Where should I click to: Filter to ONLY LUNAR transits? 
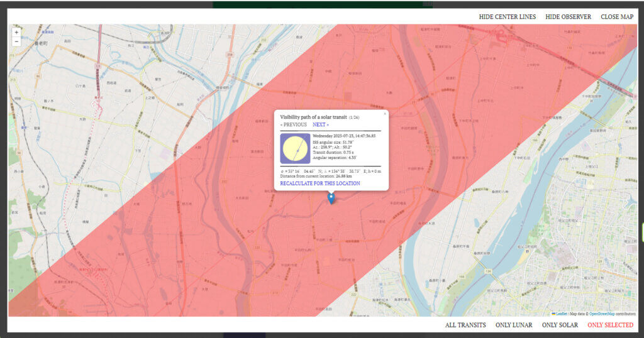tap(514, 325)
